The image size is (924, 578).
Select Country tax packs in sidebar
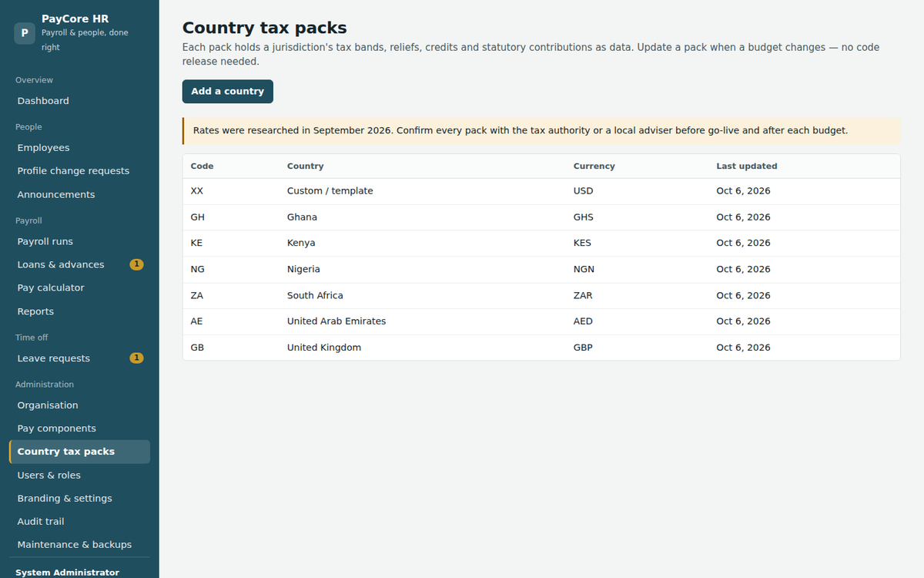tap(79, 452)
